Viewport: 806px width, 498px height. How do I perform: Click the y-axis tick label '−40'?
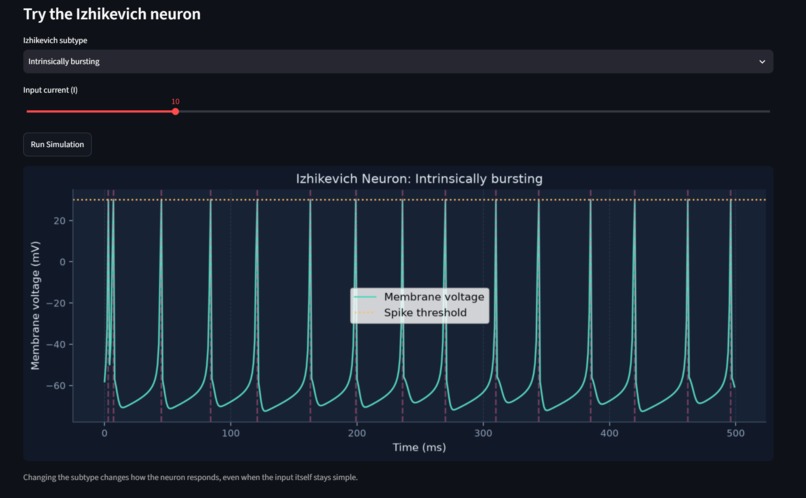[x=56, y=344]
